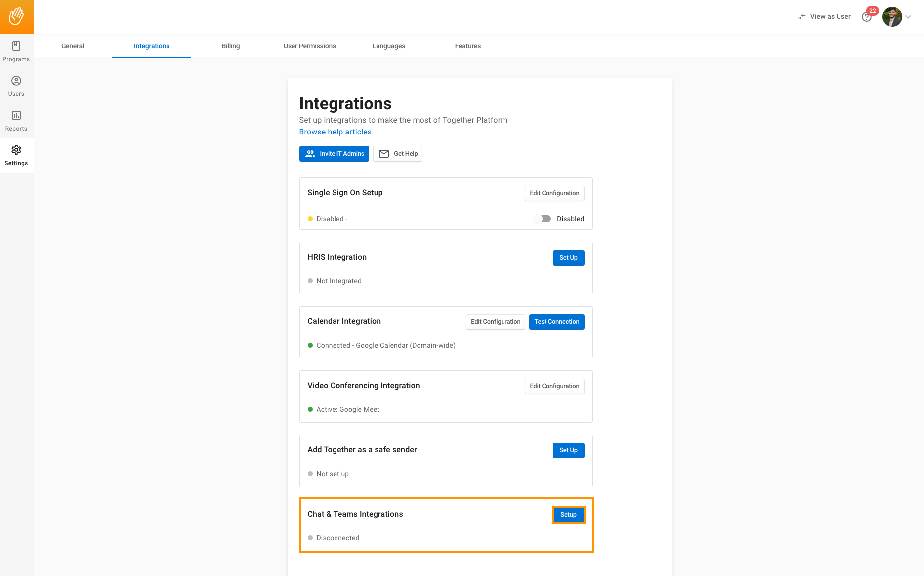Switch to the Billing tab
Screen dimensions: 924x576
(x=230, y=46)
